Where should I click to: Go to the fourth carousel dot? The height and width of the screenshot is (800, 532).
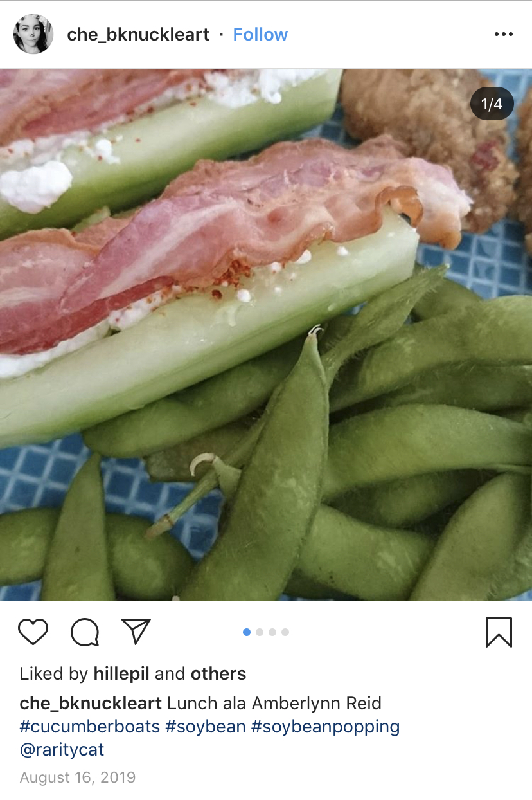pyautogui.click(x=285, y=632)
